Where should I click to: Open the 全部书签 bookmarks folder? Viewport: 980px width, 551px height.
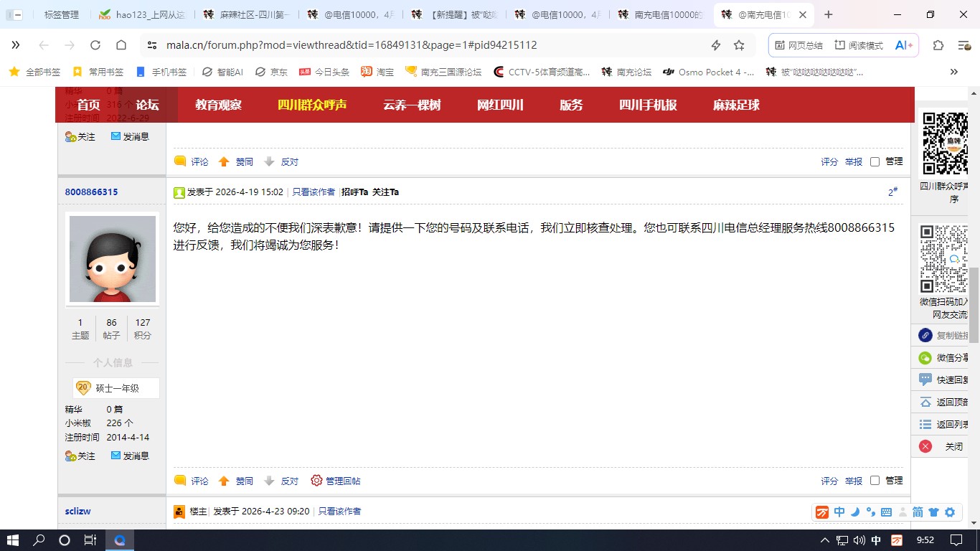pyautogui.click(x=34, y=72)
